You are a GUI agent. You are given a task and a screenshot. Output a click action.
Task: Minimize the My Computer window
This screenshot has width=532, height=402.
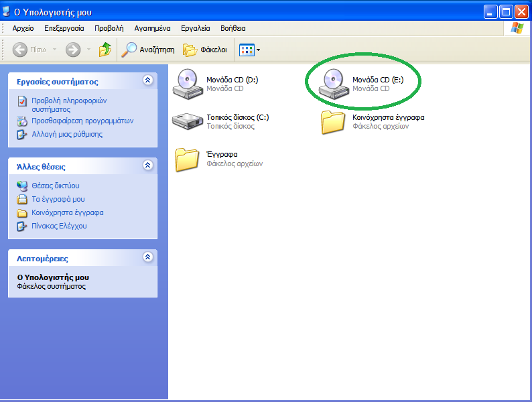(490, 12)
